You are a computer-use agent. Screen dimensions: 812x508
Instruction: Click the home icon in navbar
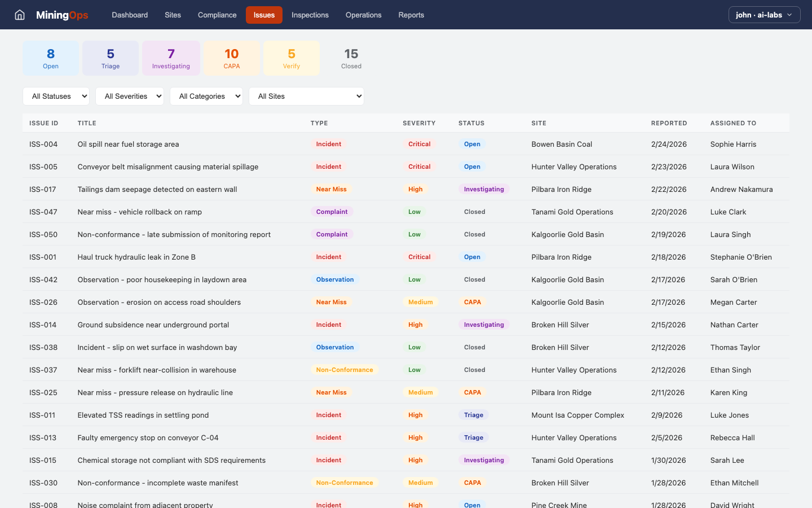(20, 15)
